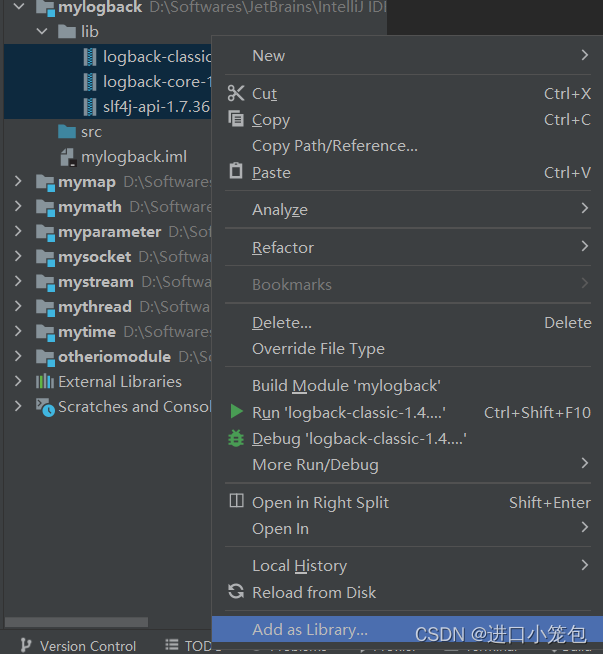Open Version Control tool window

click(79, 645)
